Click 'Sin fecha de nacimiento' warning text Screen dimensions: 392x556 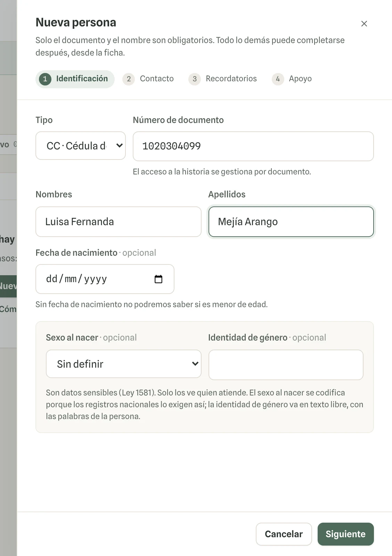[x=152, y=304]
